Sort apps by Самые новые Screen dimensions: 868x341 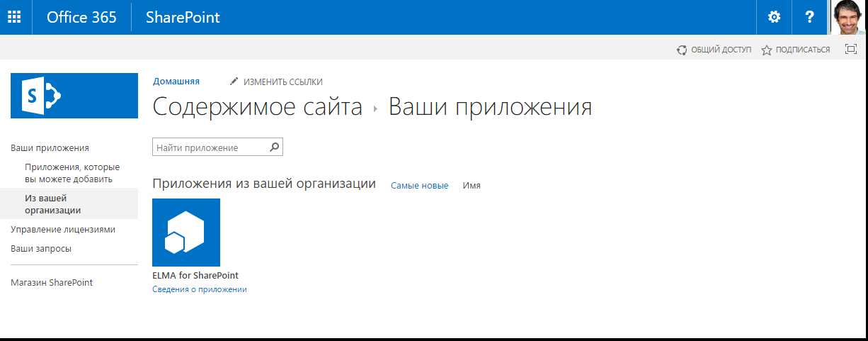pyautogui.click(x=419, y=186)
